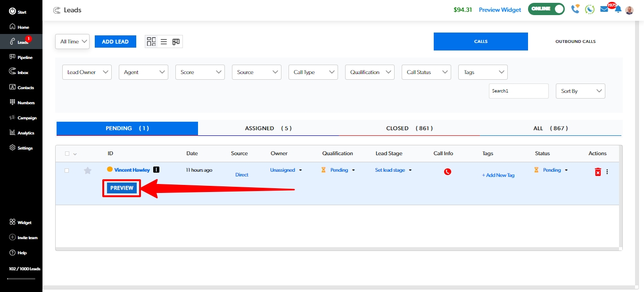This screenshot has width=644, height=292.
Task: Check the select-all checkbox in table header
Action: pyautogui.click(x=67, y=153)
